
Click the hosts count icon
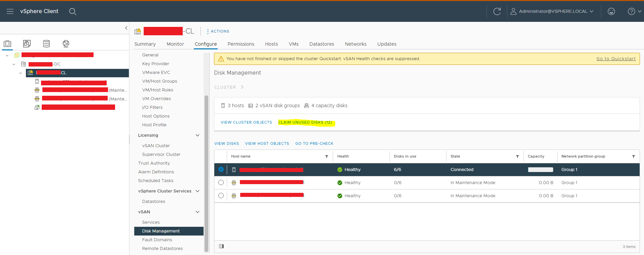pos(223,105)
